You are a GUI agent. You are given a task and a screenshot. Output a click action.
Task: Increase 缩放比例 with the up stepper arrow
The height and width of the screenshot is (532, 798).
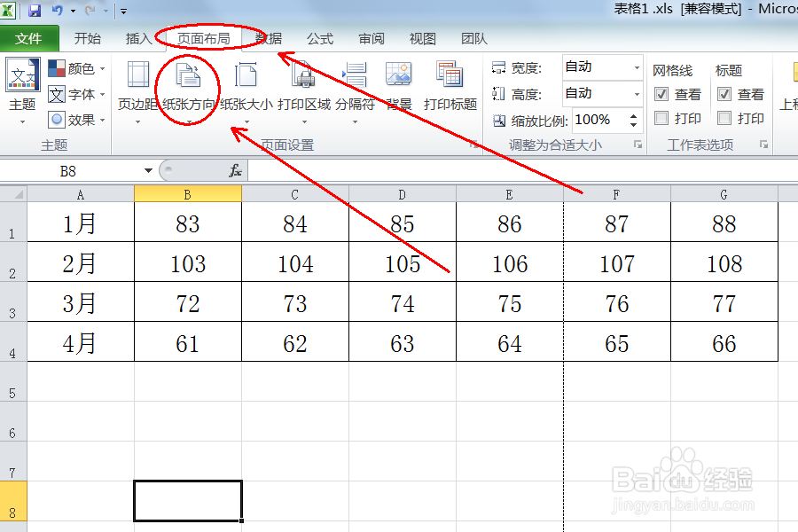coord(631,115)
